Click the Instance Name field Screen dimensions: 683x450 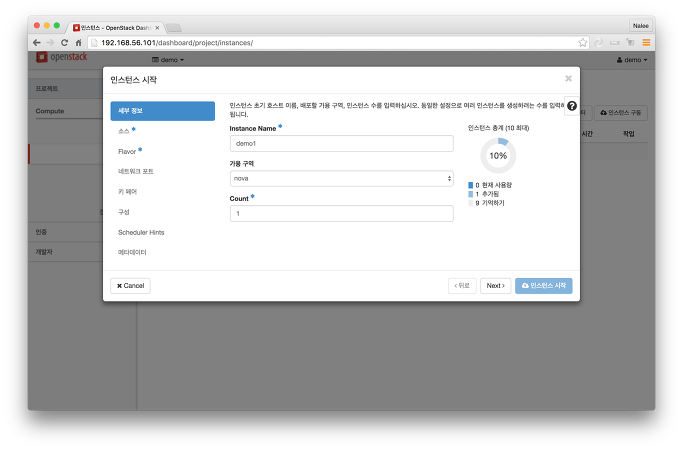342,143
